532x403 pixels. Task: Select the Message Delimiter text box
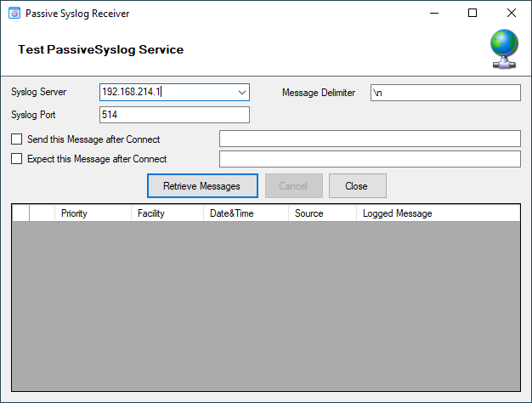(444, 93)
